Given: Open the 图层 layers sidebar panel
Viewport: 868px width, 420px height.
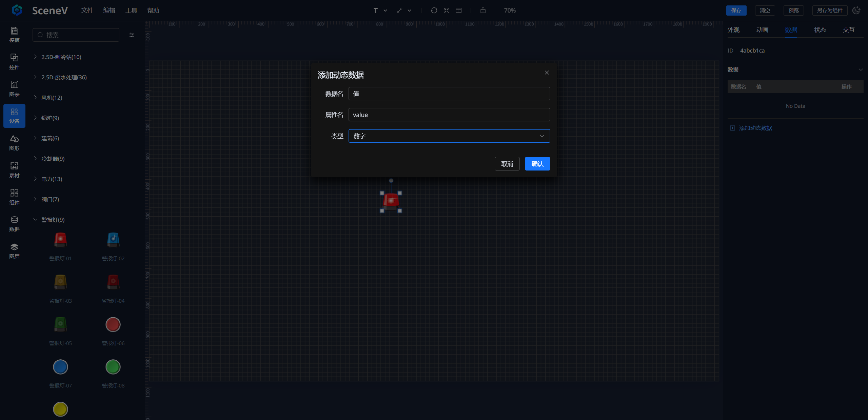Looking at the screenshot, I should (14, 251).
